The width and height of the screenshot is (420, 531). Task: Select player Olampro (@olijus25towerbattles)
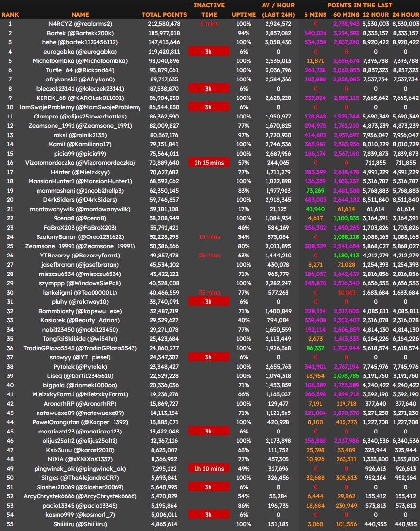(80, 117)
